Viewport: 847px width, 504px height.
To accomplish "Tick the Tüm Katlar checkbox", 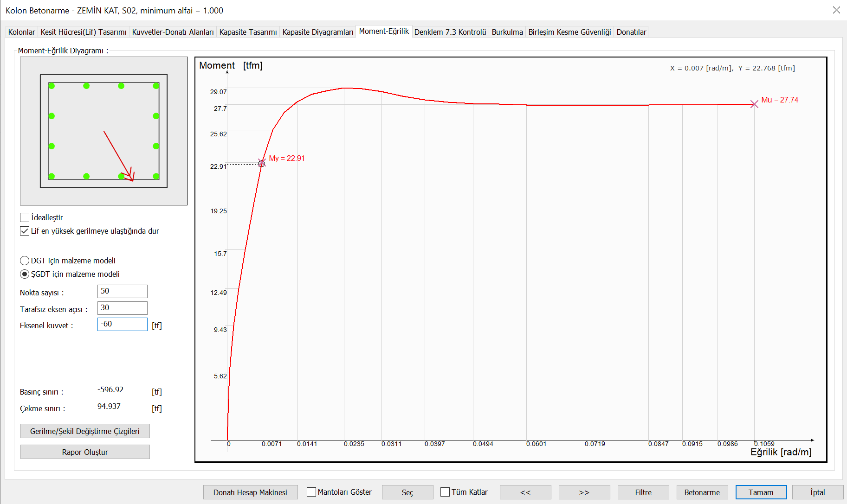I will tap(445, 492).
